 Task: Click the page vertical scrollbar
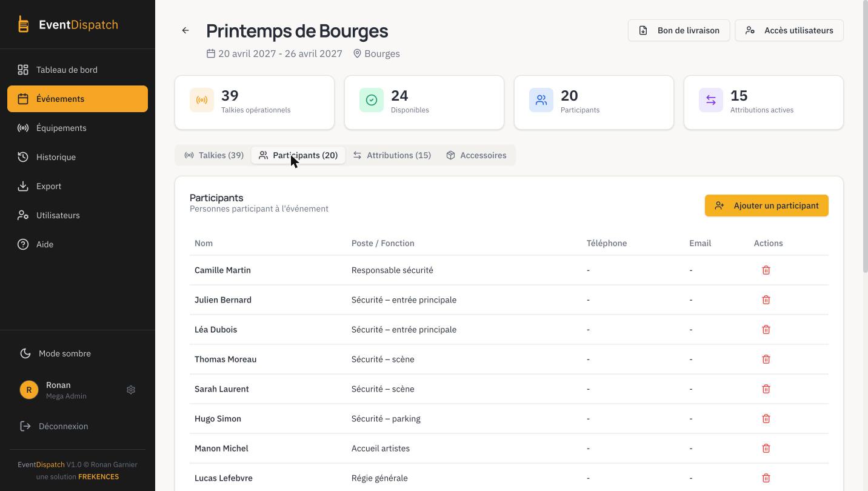click(x=865, y=136)
